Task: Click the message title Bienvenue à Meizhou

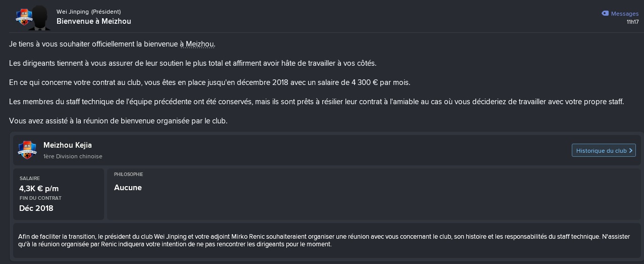Action: [94, 21]
